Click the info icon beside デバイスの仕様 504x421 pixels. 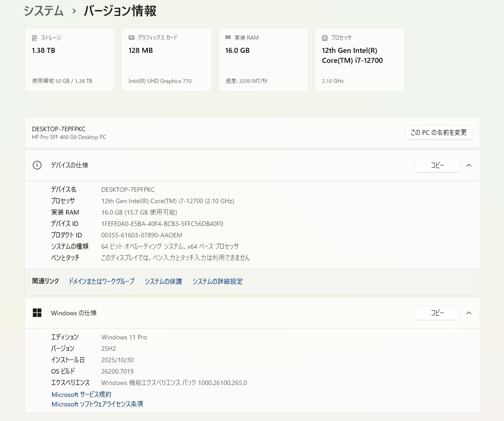(x=37, y=165)
